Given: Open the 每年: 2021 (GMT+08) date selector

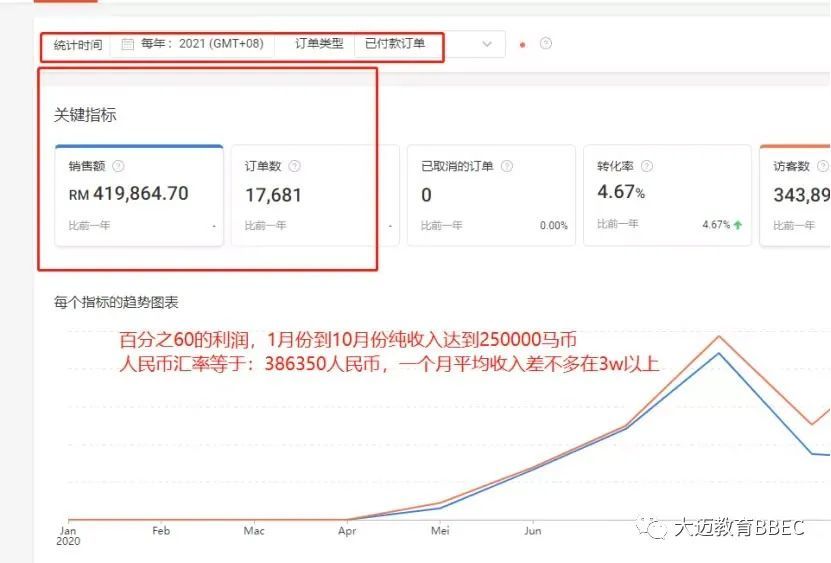Looking at the screenshot, I should coord(192,44).
